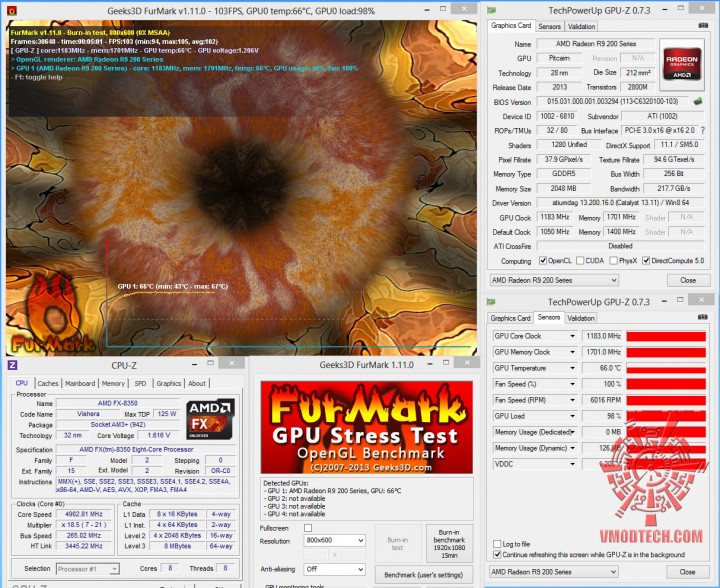The image size is (720, 588).
Task: Click the GPU Core Clock red graph bar
Action: (666, 336)
